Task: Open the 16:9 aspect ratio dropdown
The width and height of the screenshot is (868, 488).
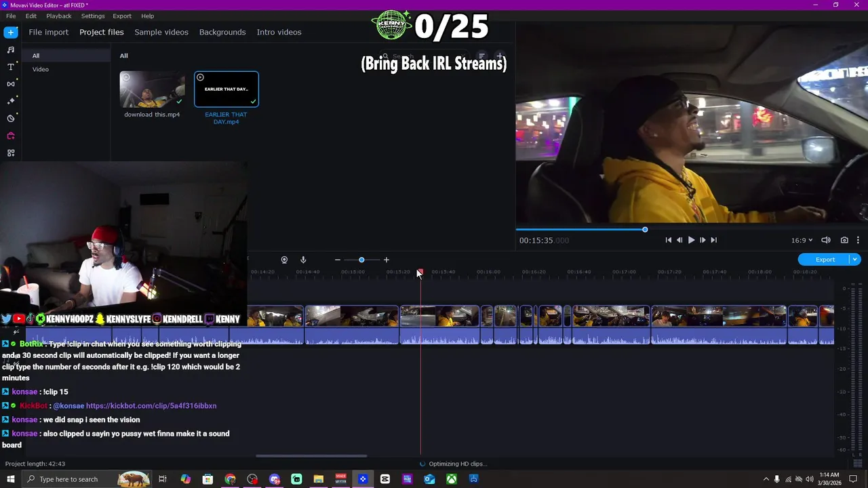Action: (802, 240)
